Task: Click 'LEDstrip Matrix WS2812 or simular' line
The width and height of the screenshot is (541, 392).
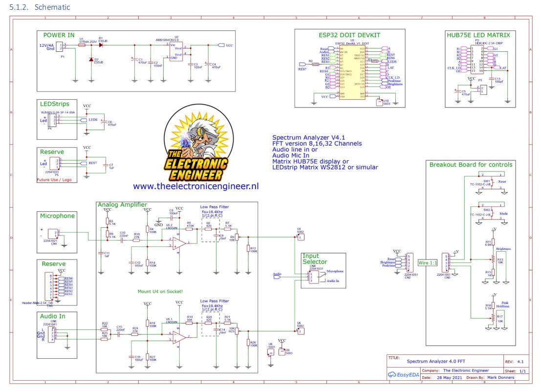Action: [x=325, y=167]
